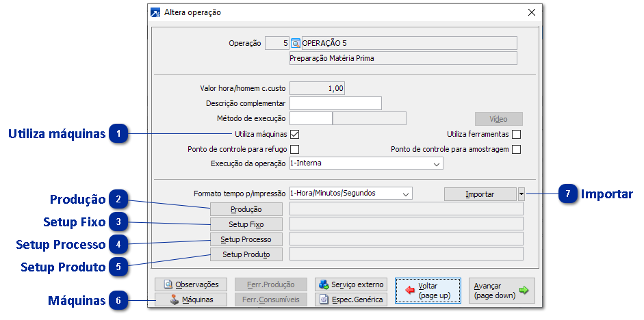Click the Altera operação title bar app icon
The width and height of the screenshot is (644, 320).
click(x=155, y=13)
